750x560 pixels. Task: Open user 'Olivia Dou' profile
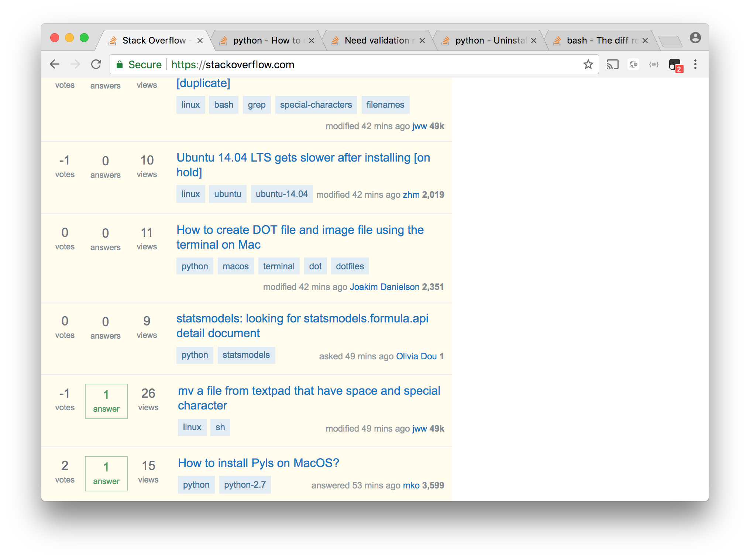(416, 356)
